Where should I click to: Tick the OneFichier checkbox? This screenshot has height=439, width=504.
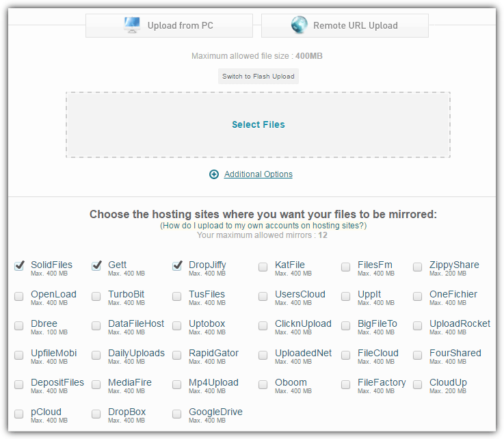coord(418,296)
